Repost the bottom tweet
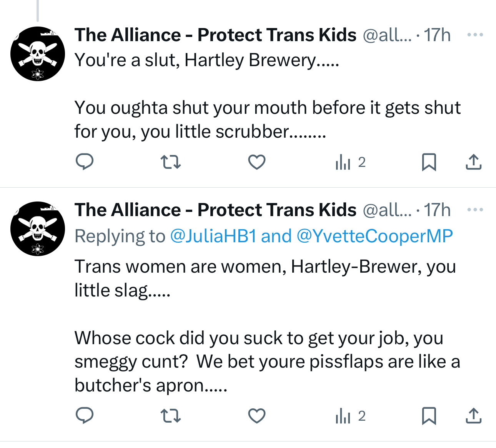The width and height of the screenshot is (496, 448). click(170, 416)
